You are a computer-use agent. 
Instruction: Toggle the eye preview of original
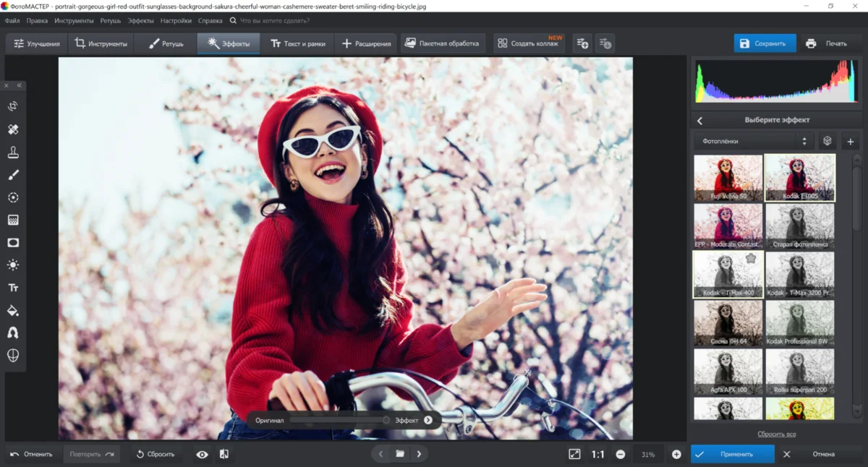click(202, 454)
